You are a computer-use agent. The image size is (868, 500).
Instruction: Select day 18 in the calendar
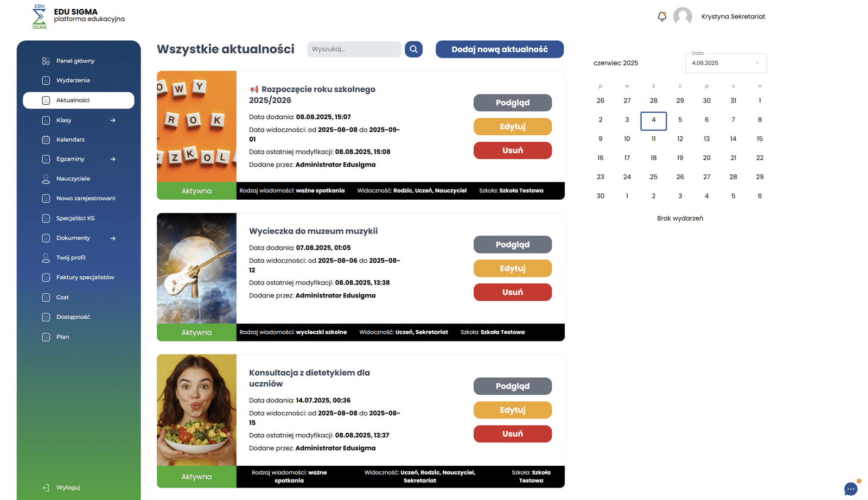tap(653, 158)
